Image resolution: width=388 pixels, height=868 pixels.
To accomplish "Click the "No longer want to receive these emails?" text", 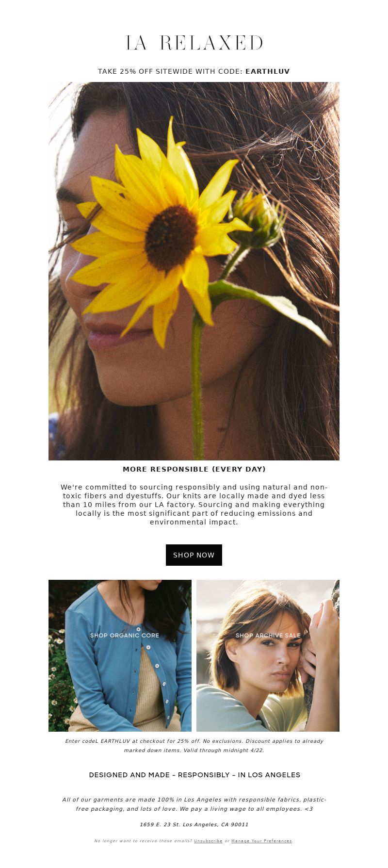I will point(143,841).
